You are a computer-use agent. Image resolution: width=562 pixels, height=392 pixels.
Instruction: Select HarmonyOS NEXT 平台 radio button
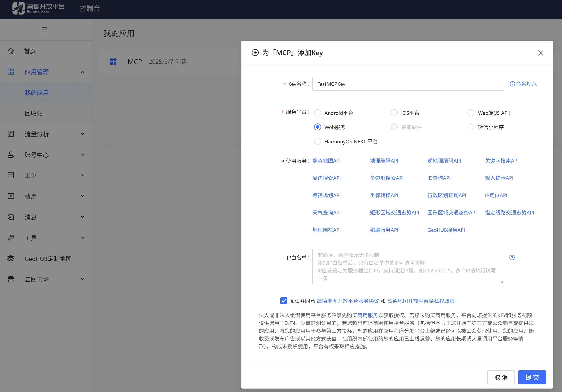tap(318, 141)
